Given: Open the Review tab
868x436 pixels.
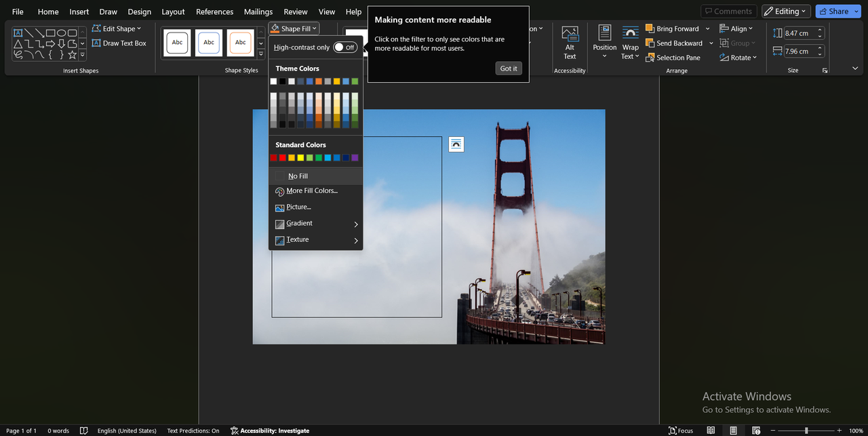Looking at the screenshot, I should point(296,12).
